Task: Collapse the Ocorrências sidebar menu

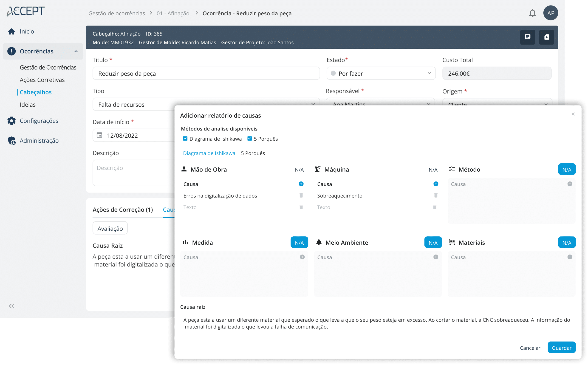Action: 76,51
